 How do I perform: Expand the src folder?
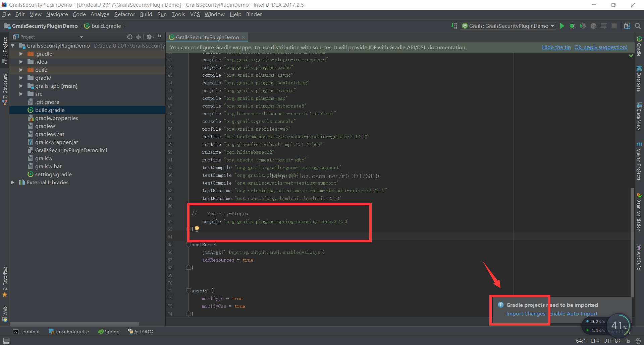click(21, 94)
